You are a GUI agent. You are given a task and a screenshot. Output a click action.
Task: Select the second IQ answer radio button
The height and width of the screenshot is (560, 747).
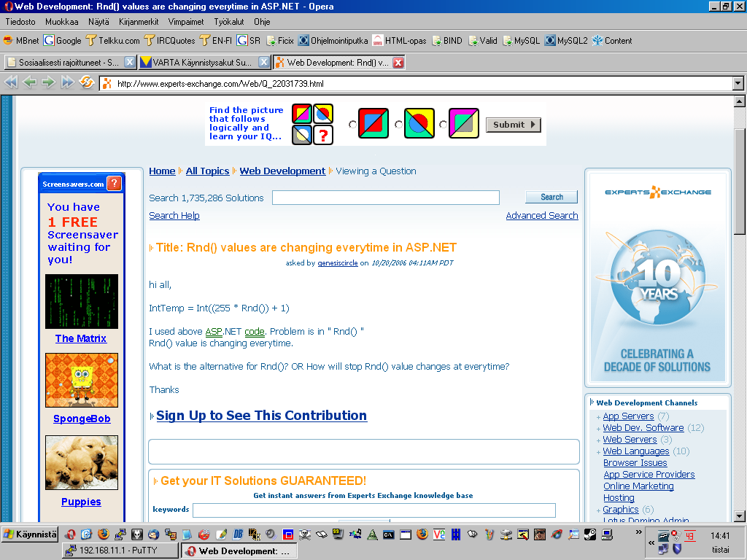tap(398, 125)
